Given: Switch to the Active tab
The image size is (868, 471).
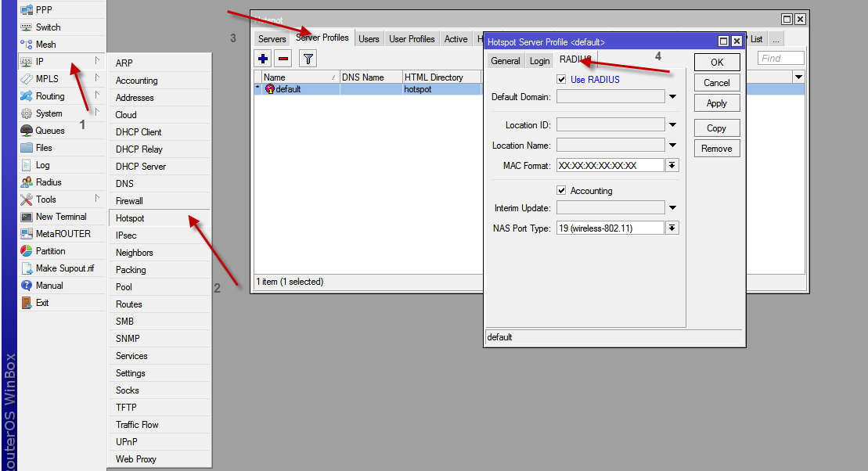Looking at the screenshot, I should 456,39.
